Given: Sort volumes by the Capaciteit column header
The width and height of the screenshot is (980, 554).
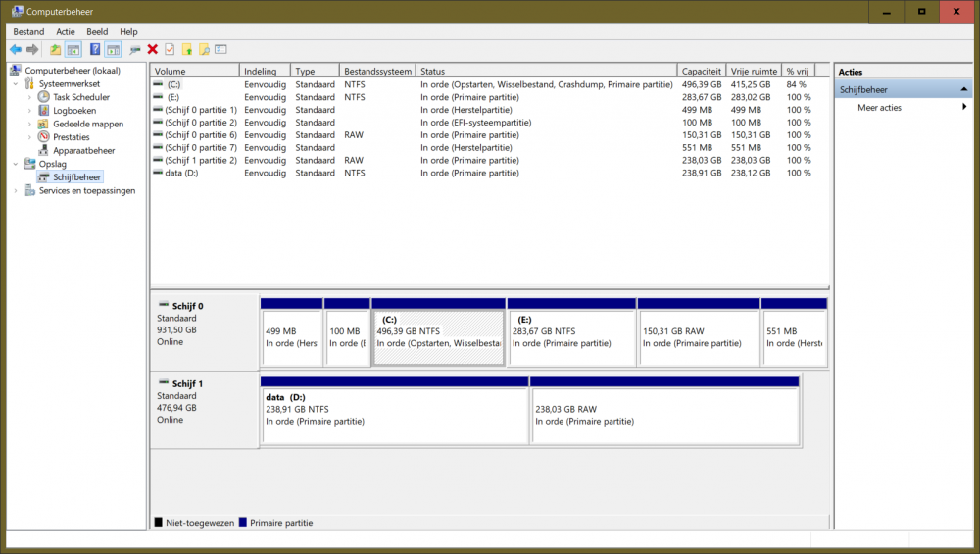Looking at the screenshot, I should point(701,71).
